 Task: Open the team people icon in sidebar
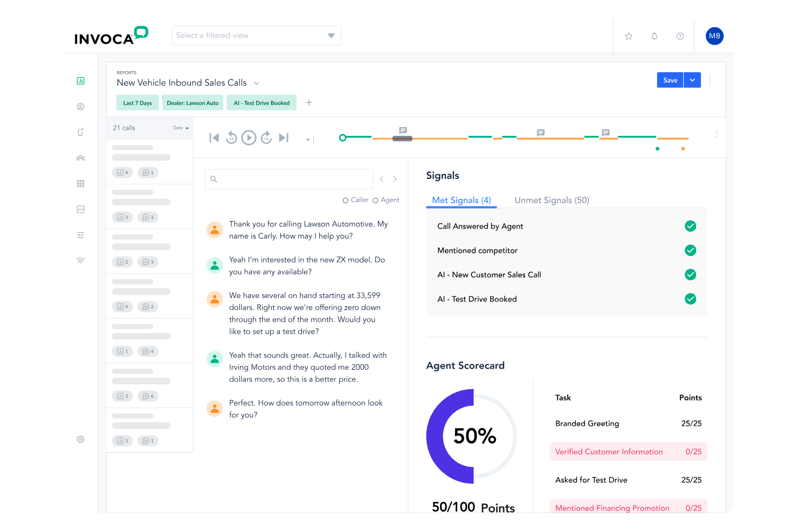[80, 158]
